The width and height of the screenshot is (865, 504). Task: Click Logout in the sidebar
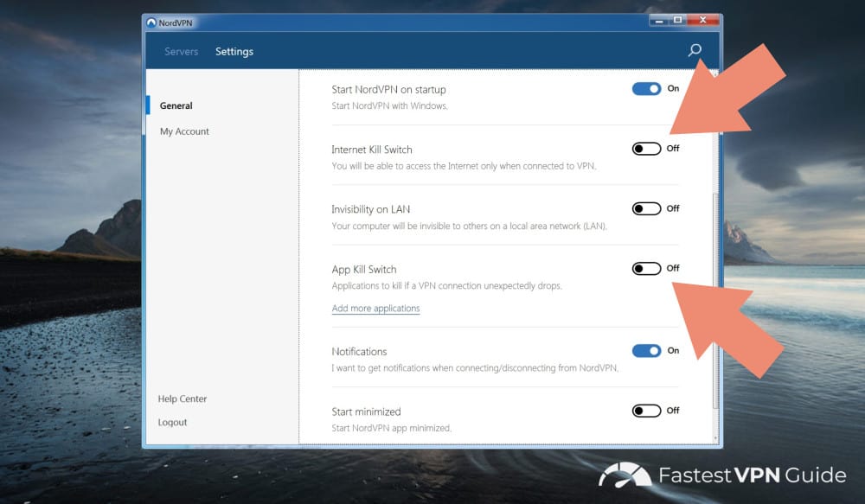pos(172,423)
